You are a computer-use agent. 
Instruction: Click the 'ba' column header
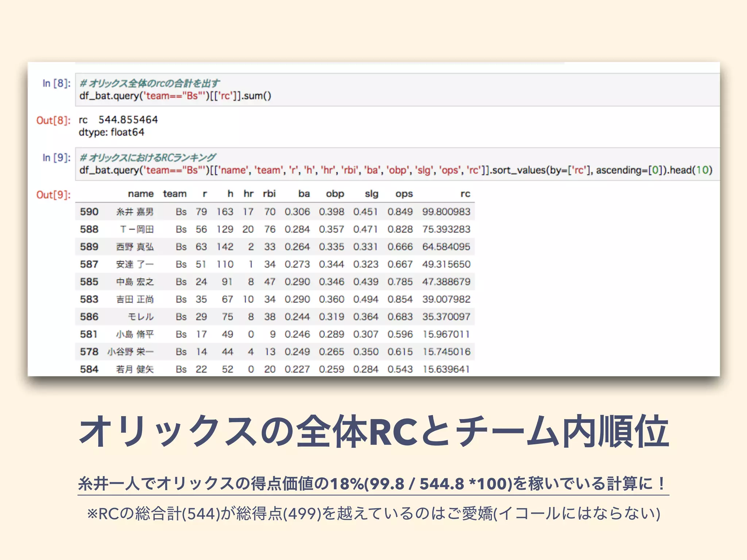(x=304, y=194)
